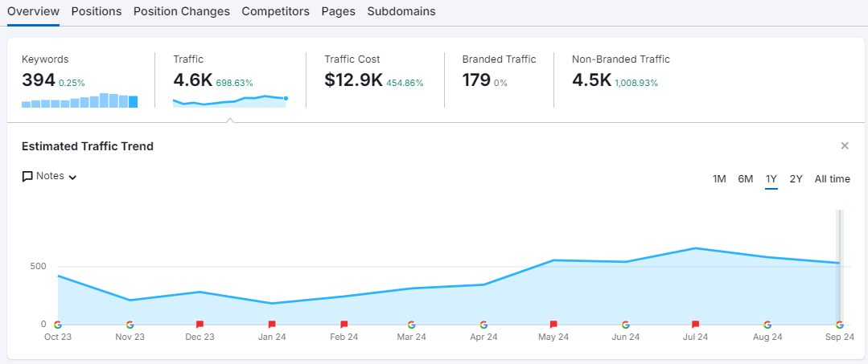Viewport: 868px width, 364px height.
Task: Click the Google icon at Aug 24
Action: pyautogui.click(x=767, y=325)
